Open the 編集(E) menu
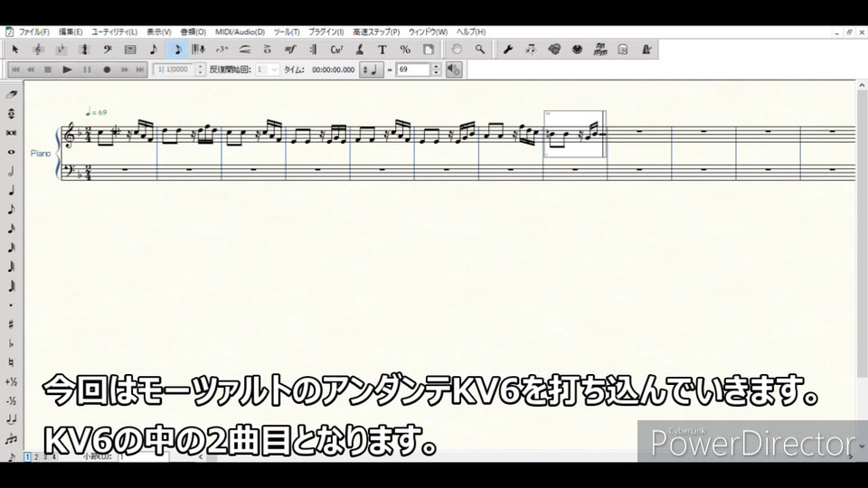Screen dimensions: 868x488 point(71,33)
